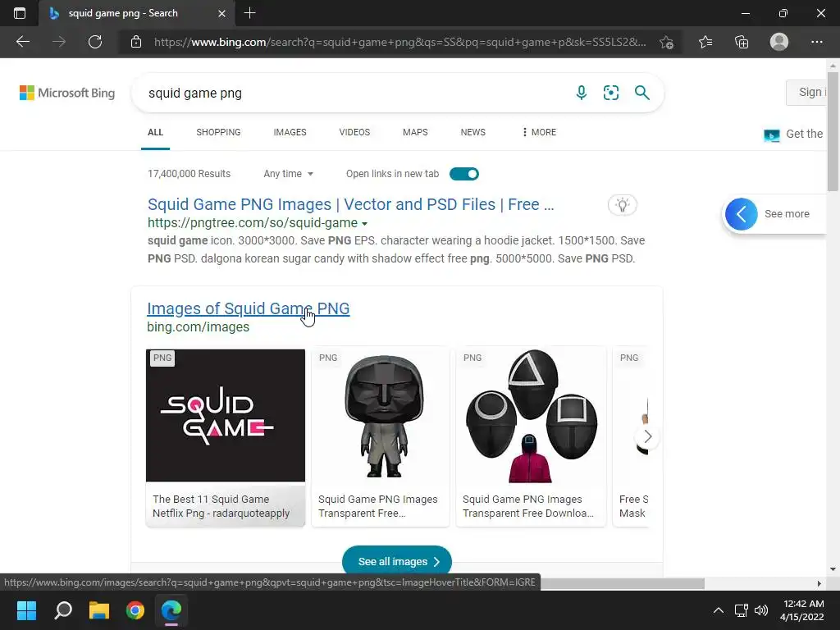Click the Get the app promo link
Viewport: 840px width, 630px height.
tap(794, 134)
